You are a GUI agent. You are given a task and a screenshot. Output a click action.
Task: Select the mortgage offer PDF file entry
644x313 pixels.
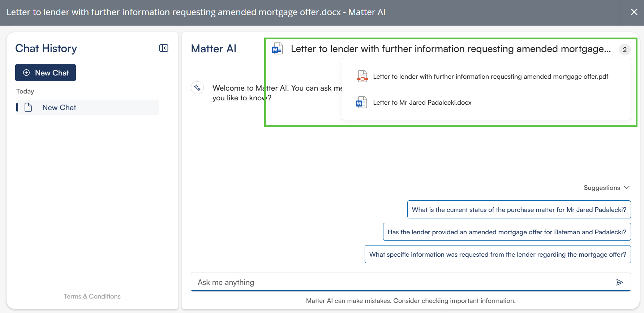tap(490, 77)
